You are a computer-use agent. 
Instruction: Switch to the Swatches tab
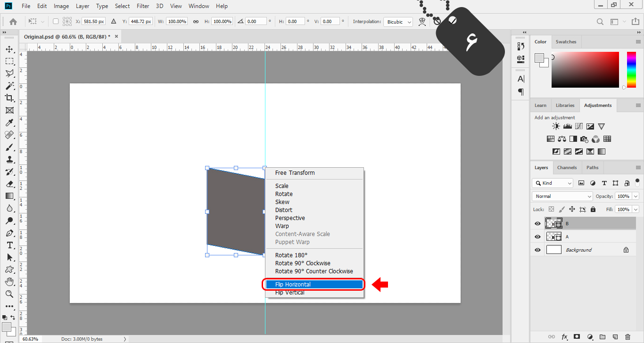click(x=566, y=42)
